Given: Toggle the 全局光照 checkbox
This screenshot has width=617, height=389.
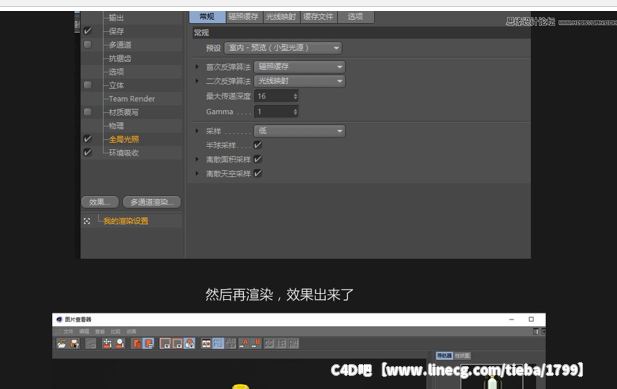Looking at the screenshot, I should point(88,139).
